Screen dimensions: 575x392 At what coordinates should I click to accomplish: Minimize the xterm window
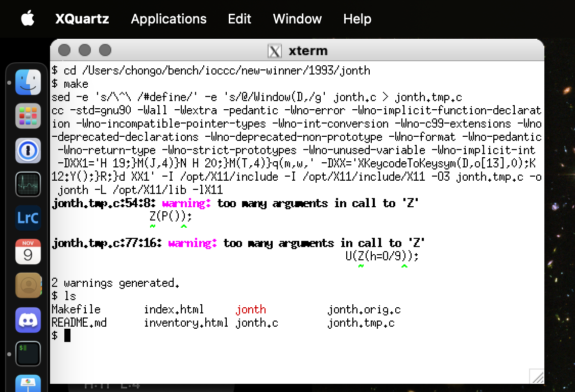85,50
